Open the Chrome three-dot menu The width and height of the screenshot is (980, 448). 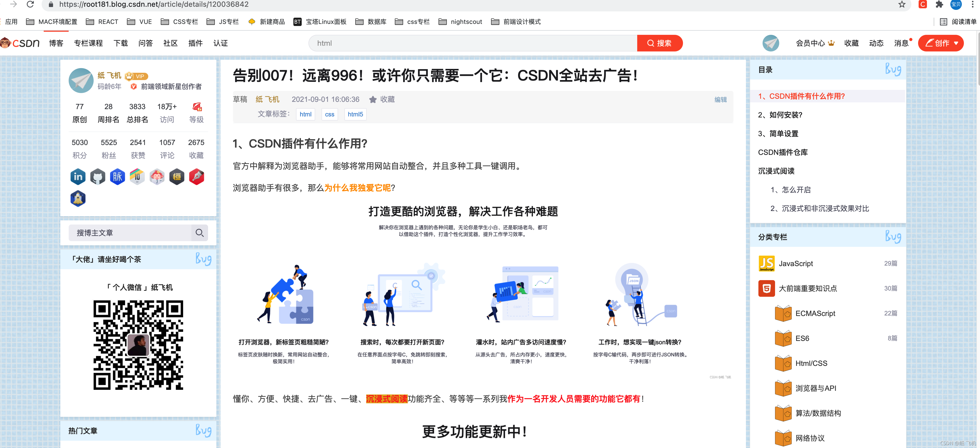[x=972, y=4]
